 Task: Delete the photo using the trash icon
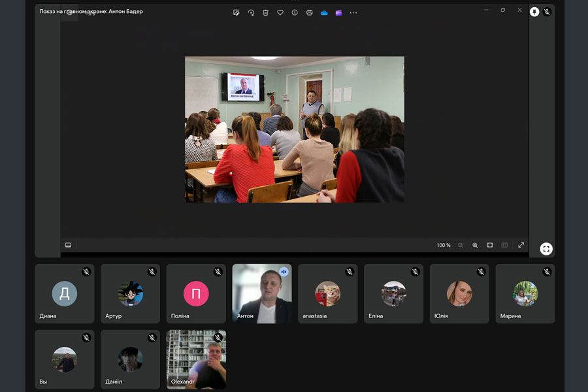(265, 12)
